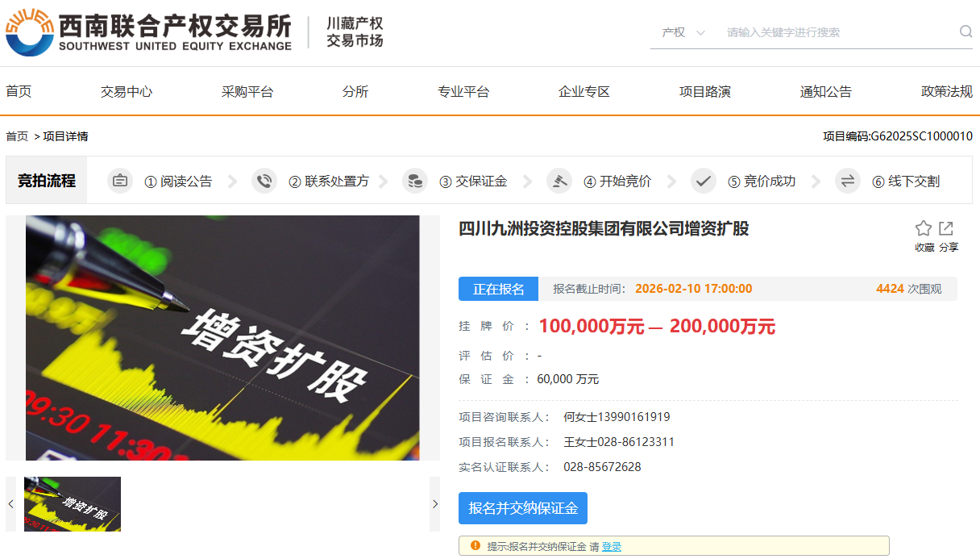Viewport: 980px width, 559px height.
Task: Click the 线下交割 exchange arrows icon
Action: (x=848, y=181)
